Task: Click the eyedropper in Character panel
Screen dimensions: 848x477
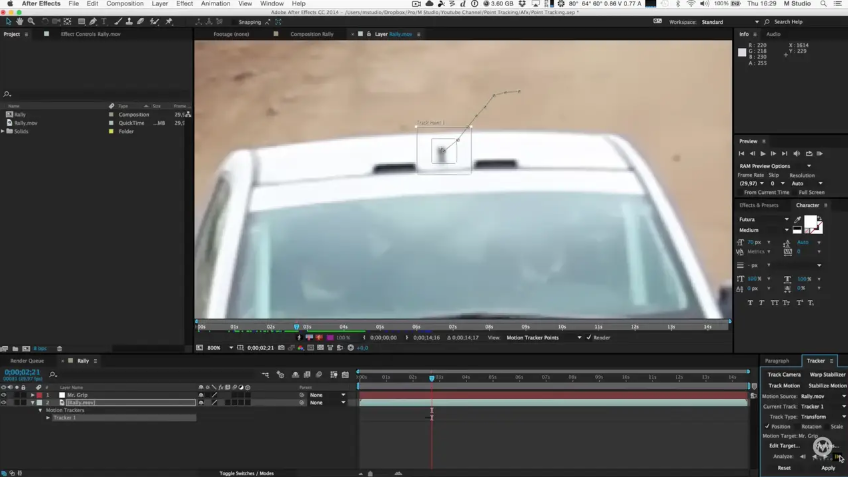Action: point(798,219)
